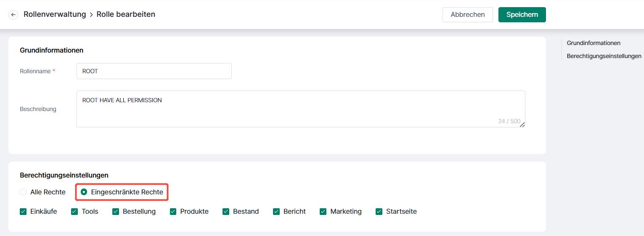
Task: Toggle the Startseite permission checkbox
Action: (x=379, y=212)
